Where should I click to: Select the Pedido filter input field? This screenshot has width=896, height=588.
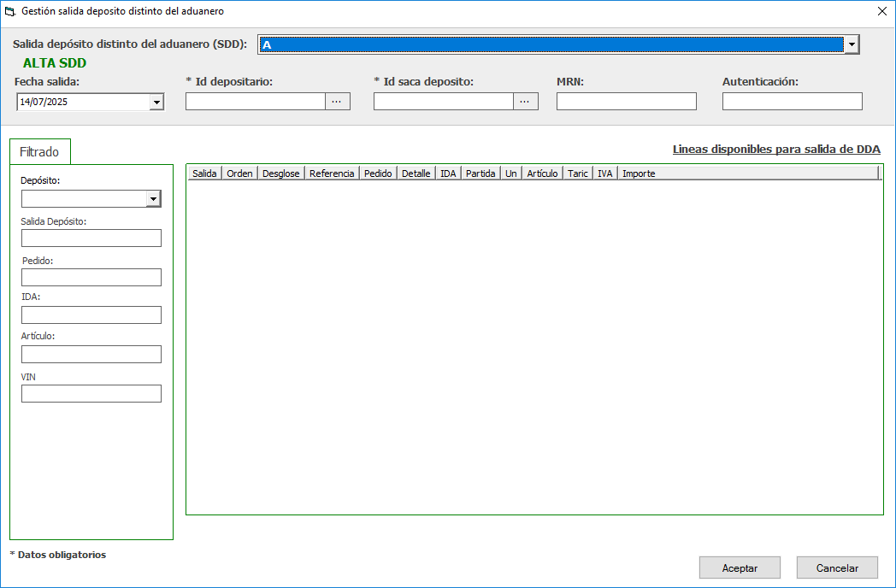pyautogui.click(x=91, y=278)
